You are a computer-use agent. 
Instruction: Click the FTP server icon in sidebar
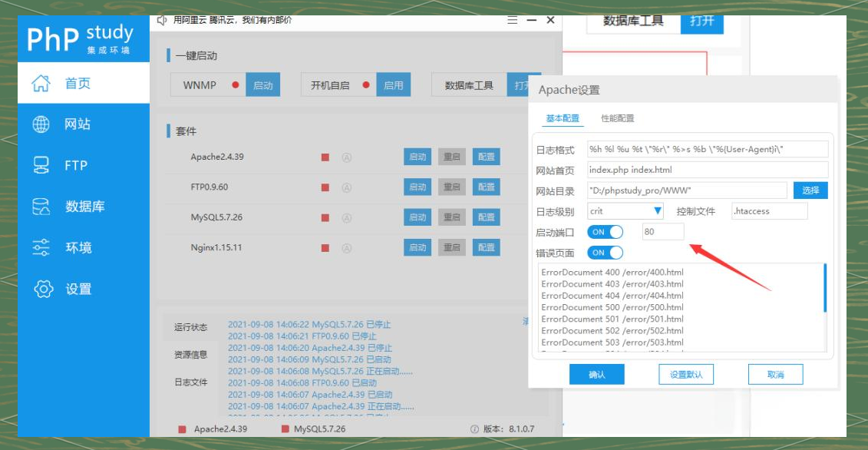(41, 165)
